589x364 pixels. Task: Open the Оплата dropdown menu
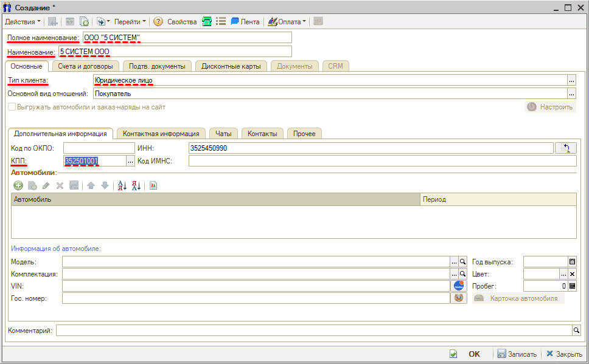(287, 22)
